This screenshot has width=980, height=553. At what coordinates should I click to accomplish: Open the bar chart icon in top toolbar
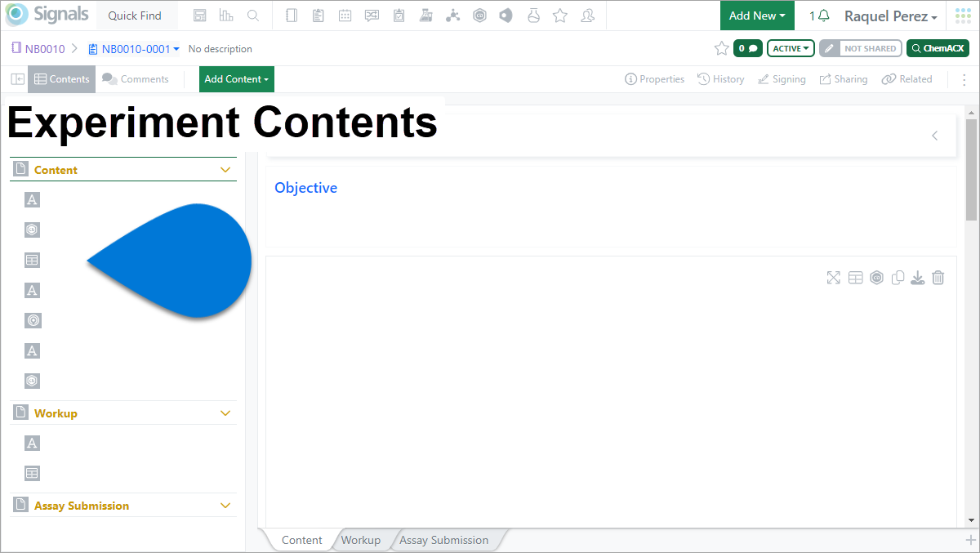coord(226,16)
